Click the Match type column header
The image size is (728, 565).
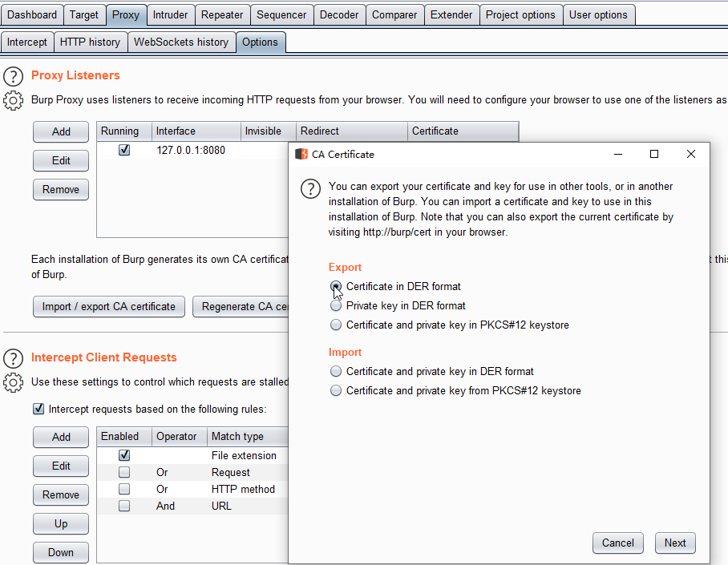[x=248, y=437]
